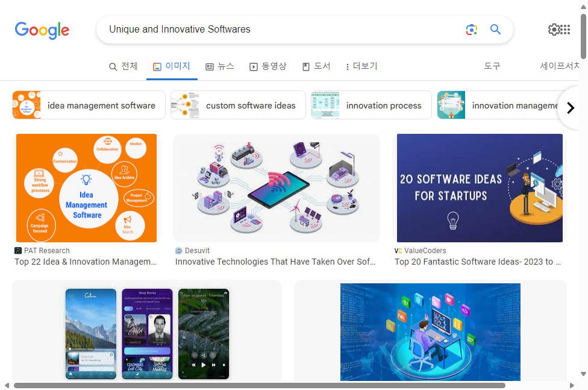Click the horizontal scrollbar thumb
This screenshot has width=588, height=390.
[x=260, y=386]
